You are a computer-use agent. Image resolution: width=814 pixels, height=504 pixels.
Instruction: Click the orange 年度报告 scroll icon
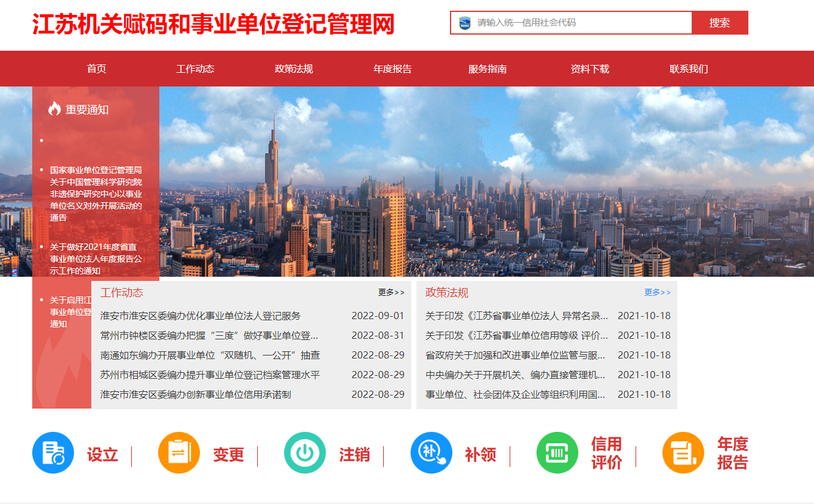[x=683, y=453]
